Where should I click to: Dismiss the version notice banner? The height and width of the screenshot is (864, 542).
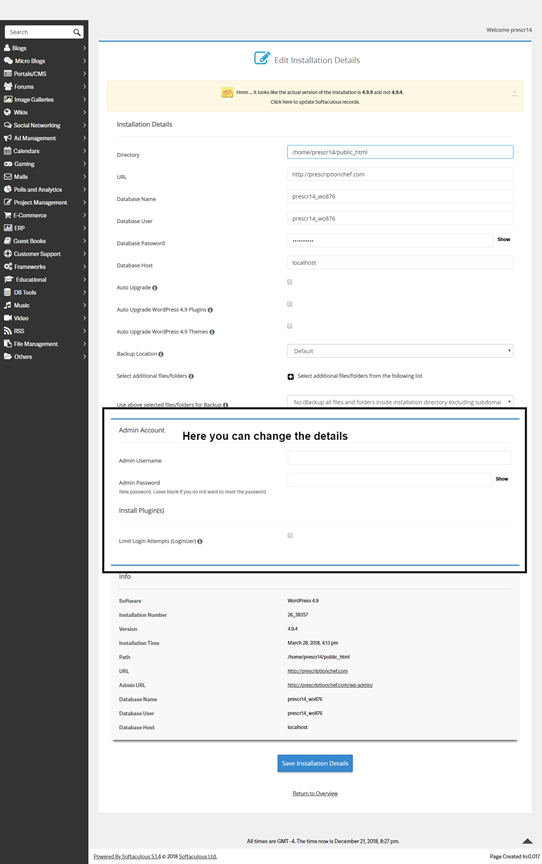pyautogui.click(x=514, y=93)
